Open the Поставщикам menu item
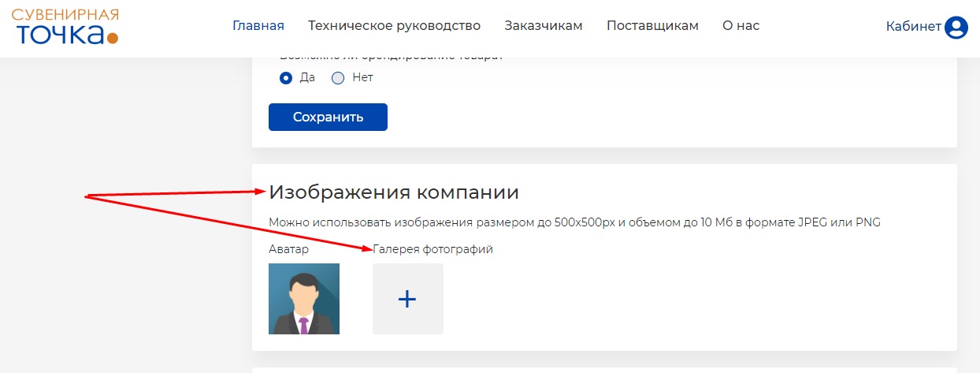The image size is (980, 373). [x=652, y=26]
